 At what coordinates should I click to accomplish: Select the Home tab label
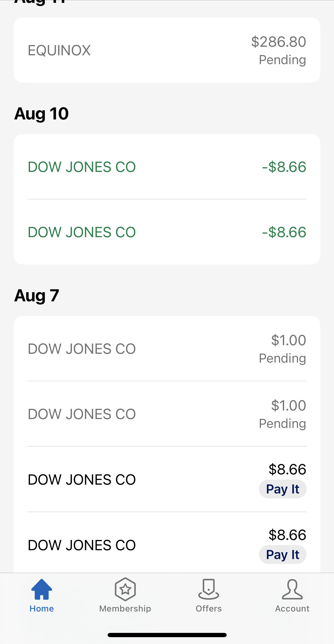point(42,609)
